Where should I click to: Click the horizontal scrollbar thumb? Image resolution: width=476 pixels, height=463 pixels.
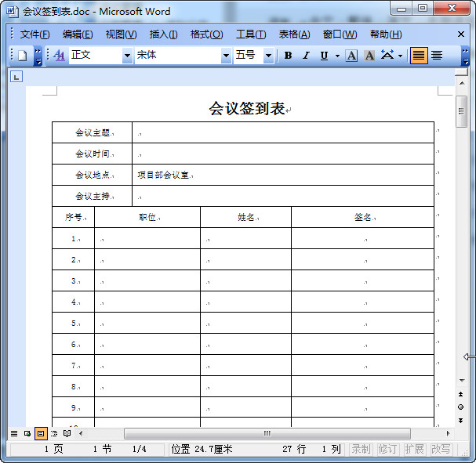click(267, 433)
